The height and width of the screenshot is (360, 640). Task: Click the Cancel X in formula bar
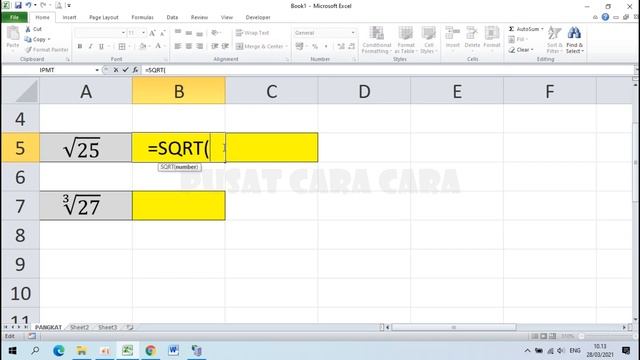[x=116, y=70]
